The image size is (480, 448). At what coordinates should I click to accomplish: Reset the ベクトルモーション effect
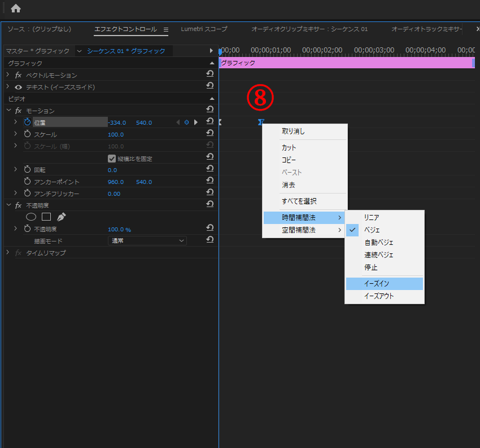[x=210, y=74]
